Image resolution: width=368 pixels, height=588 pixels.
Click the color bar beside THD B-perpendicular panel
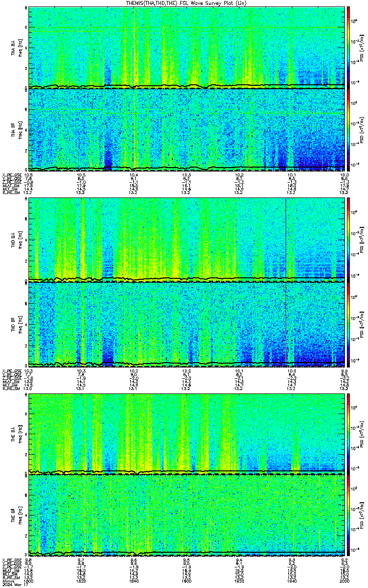tap(348, 240)
